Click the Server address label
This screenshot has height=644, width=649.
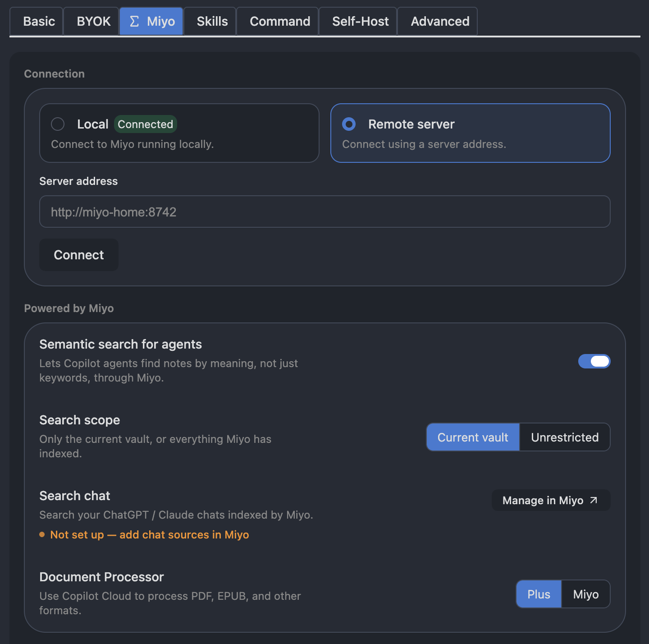78,181
